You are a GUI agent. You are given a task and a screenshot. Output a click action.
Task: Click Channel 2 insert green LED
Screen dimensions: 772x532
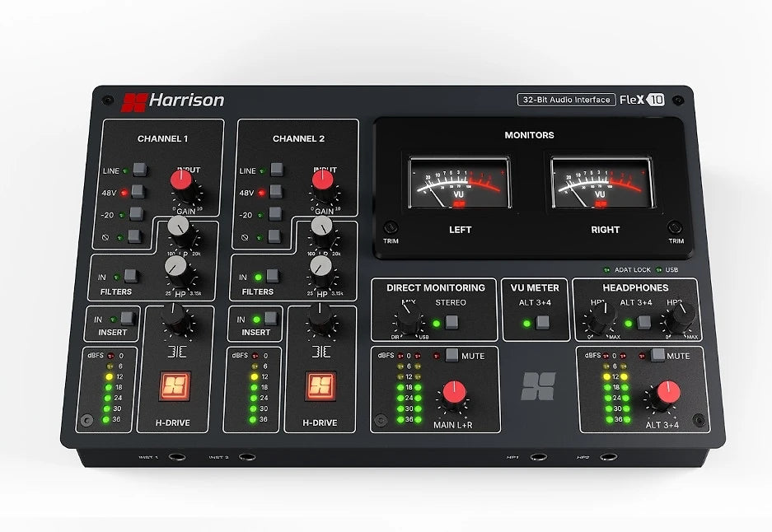click(256, 320)
